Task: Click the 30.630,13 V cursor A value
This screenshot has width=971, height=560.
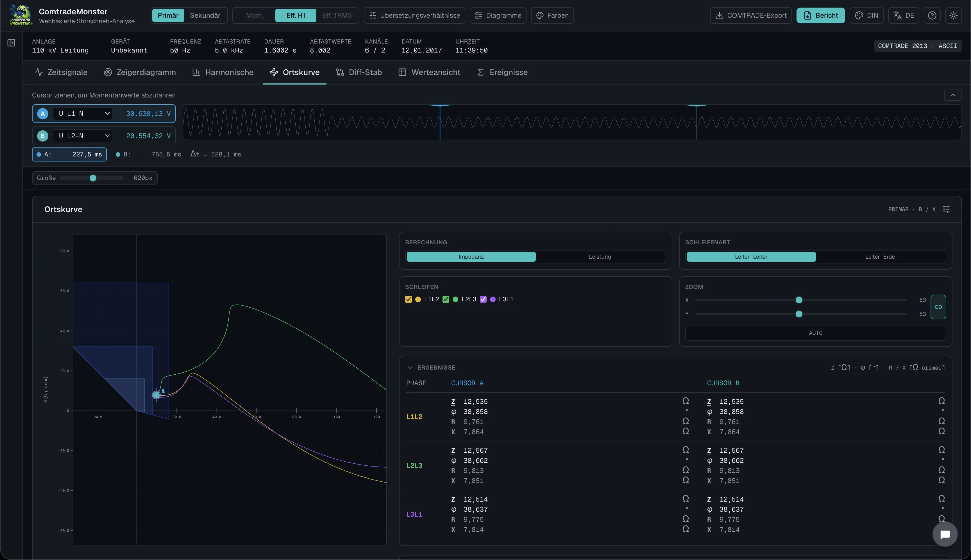Action: coord(148,114)
